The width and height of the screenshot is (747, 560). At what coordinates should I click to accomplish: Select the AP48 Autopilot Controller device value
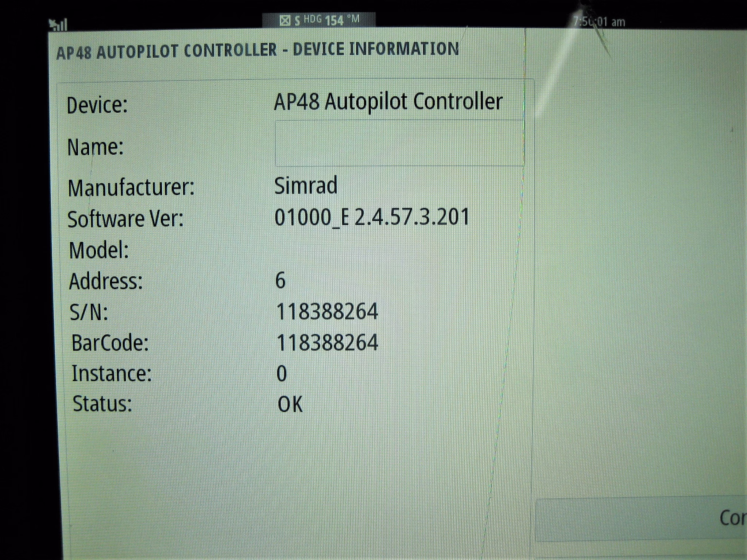(388, 102)
